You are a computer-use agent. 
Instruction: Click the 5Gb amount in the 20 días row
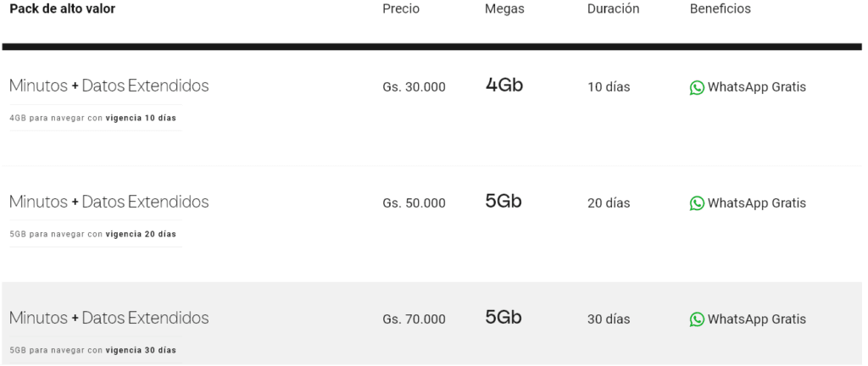[x=504, y=202]
